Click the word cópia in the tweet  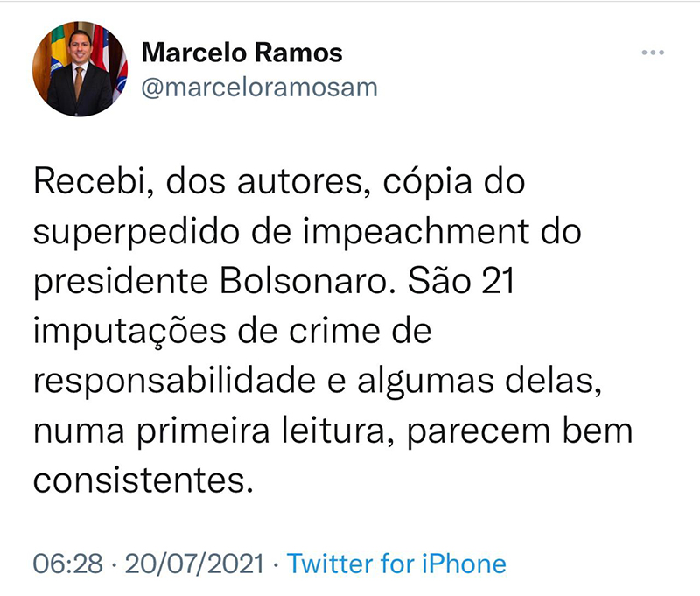point(428,182)
